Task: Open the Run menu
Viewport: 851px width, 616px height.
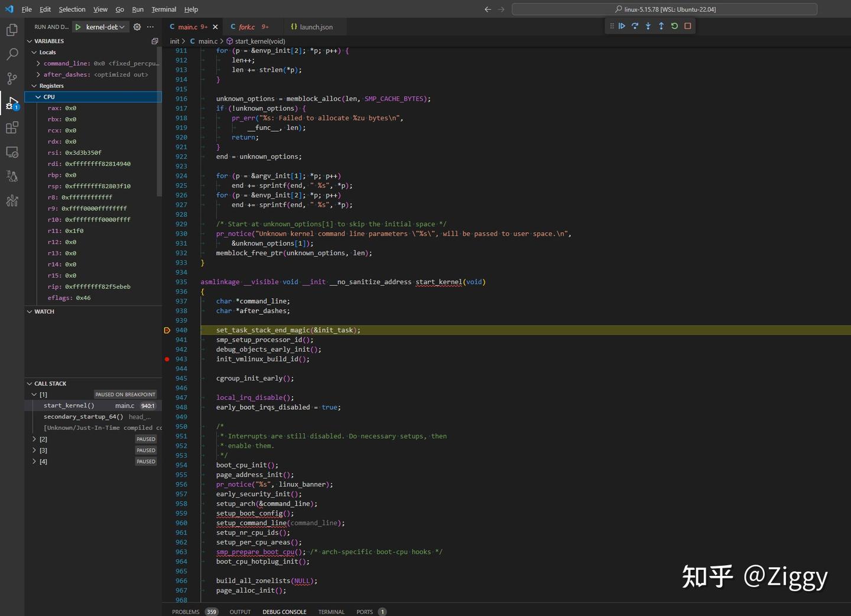Action: coord(137,9)
